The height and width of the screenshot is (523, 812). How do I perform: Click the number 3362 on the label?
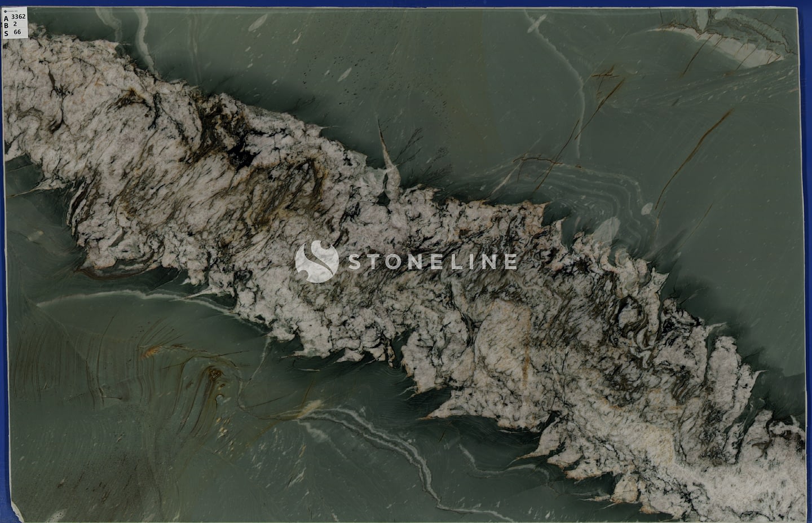(x=19, y=17)
